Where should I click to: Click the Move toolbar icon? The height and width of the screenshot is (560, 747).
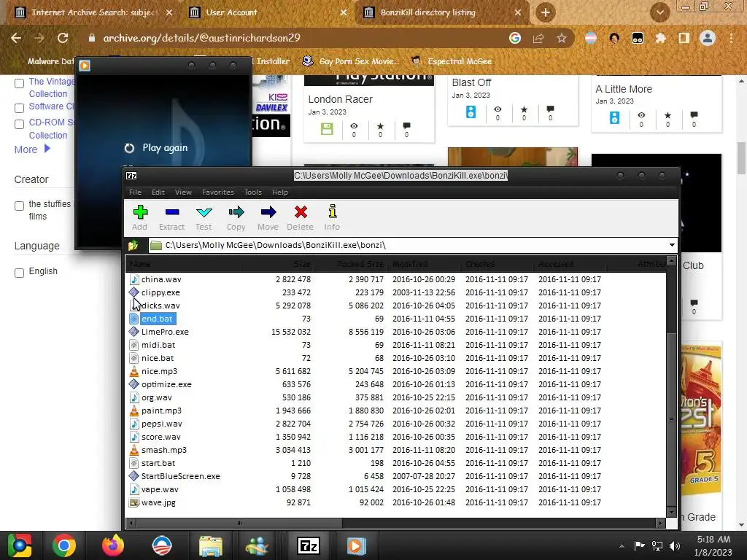[268, 217]
